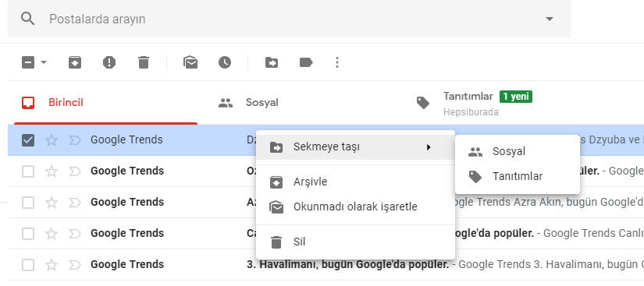The height and width of the screenshot is (286, 644).
Task: Star the '3. Havalimanı' email
Action: 52,265
